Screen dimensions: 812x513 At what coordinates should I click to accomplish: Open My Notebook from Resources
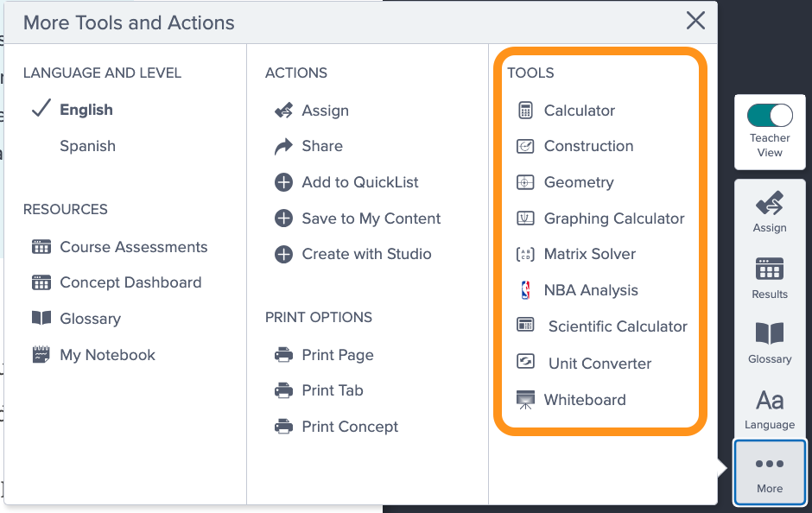pos(107,355)
